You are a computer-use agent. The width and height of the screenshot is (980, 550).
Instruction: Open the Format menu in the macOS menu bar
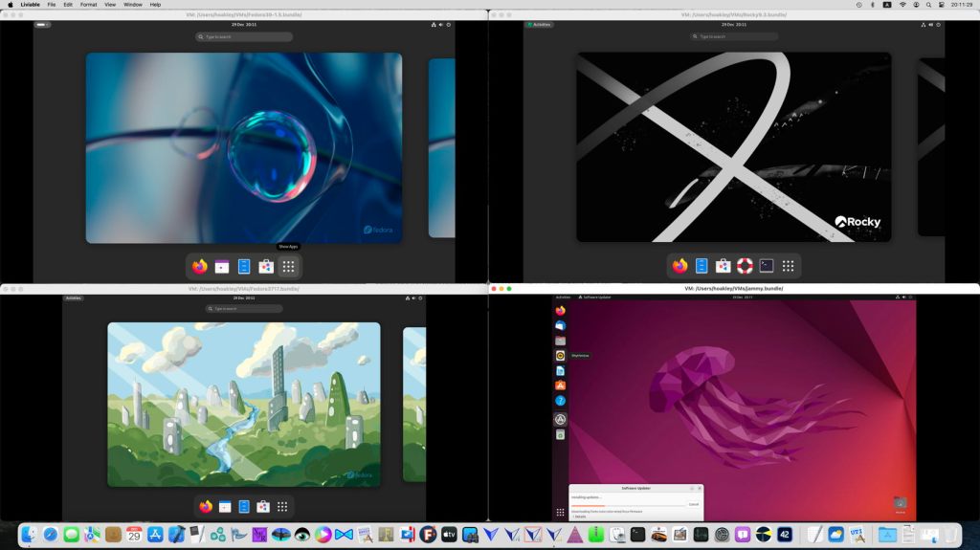[x=88, y=5]
